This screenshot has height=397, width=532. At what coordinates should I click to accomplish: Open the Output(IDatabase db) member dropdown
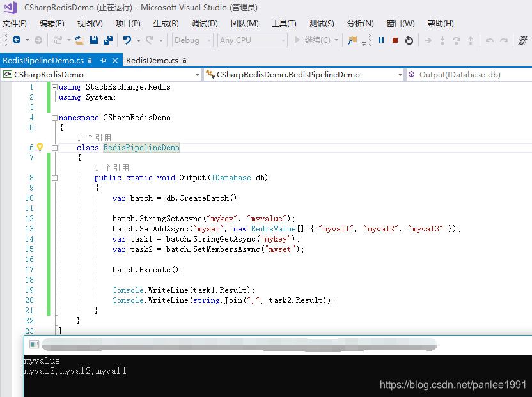[x=469, y=75]
